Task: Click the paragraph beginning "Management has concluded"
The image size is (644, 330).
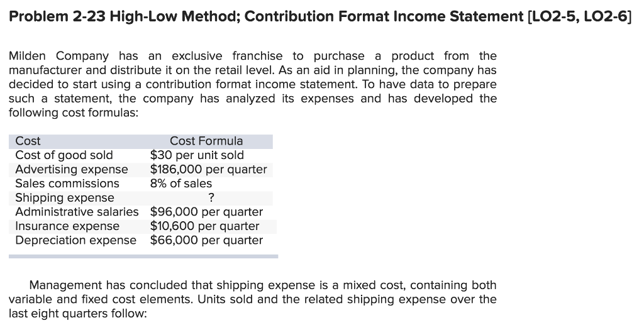Action: pos(253,299)
